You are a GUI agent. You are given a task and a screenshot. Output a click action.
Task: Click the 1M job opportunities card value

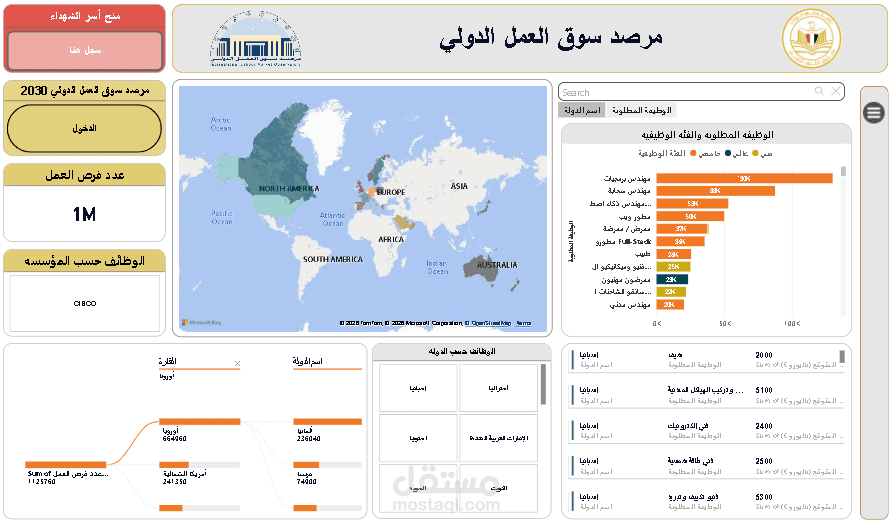84,215
